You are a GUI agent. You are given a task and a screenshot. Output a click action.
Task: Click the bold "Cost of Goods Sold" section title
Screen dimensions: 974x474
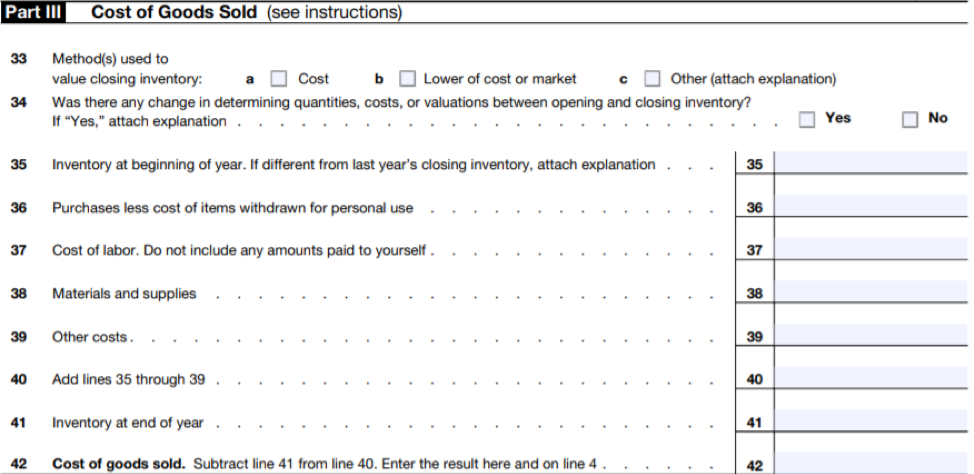(173, 13)
